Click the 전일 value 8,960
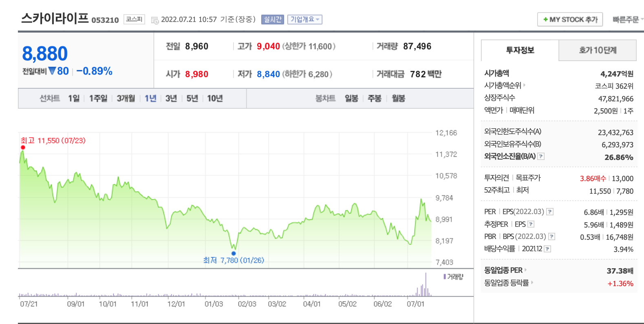 pos(196,46)
